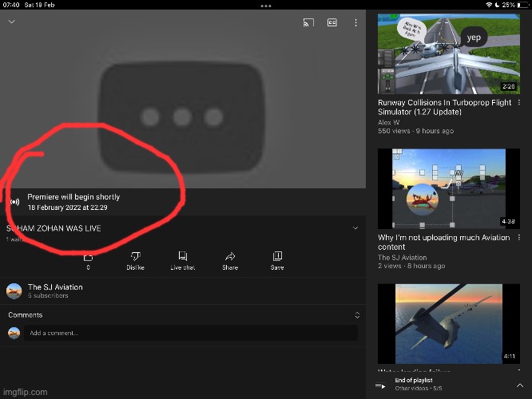Minimize the video player with the down chevron
The image size is (532, 399).
pos(11,22)
